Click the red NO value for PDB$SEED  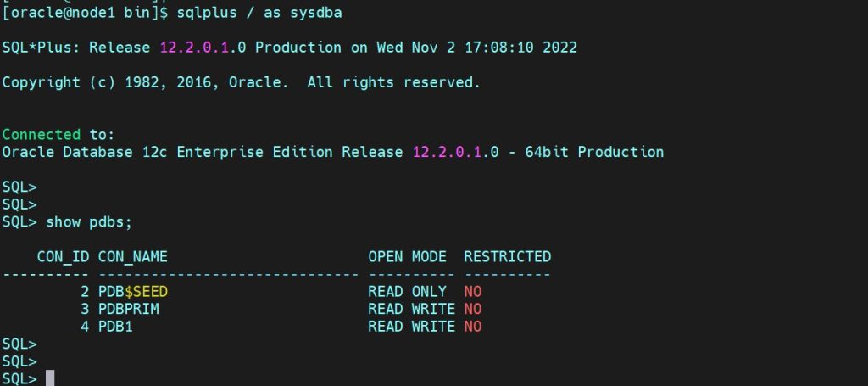[x=472, y=291]
